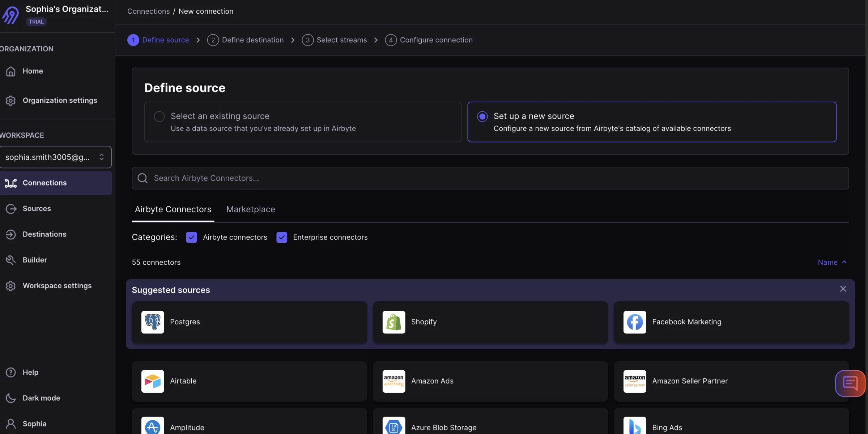Image resolution: width=868 pixels, height=434 pixels.
Task: Open Organization settings gear icon
Action: [10, 101]
